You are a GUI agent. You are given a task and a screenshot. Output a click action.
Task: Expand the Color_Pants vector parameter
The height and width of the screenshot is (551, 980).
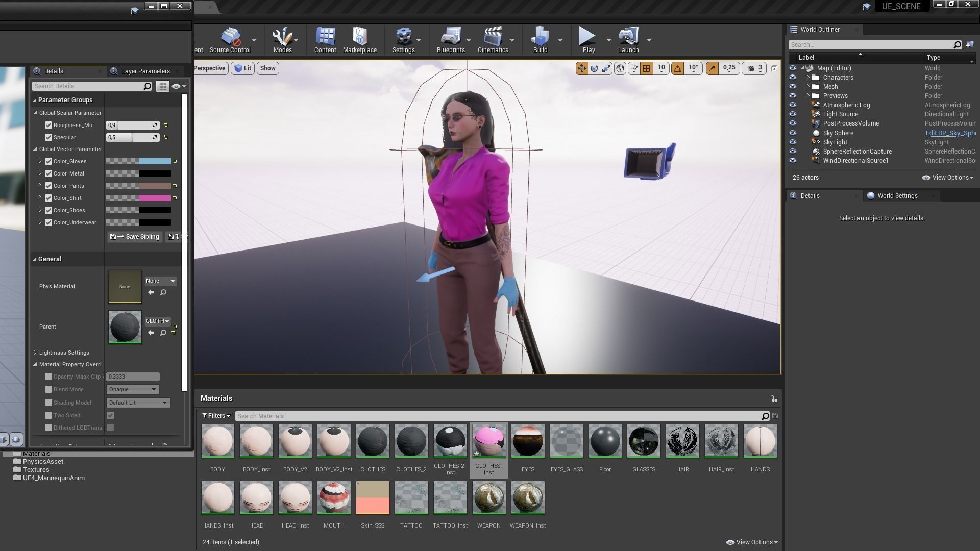tap(40, 186)
